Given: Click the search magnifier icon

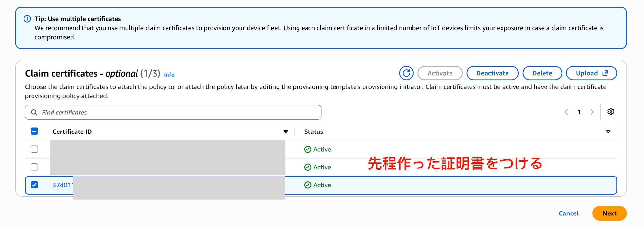Looking at the screenshot, I should [34, 113].
